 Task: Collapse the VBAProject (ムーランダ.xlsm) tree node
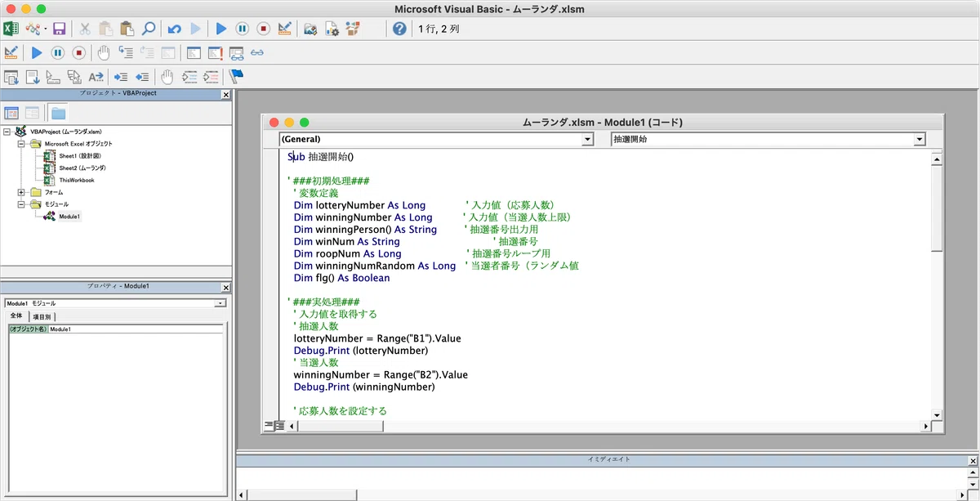click(7, 131)
